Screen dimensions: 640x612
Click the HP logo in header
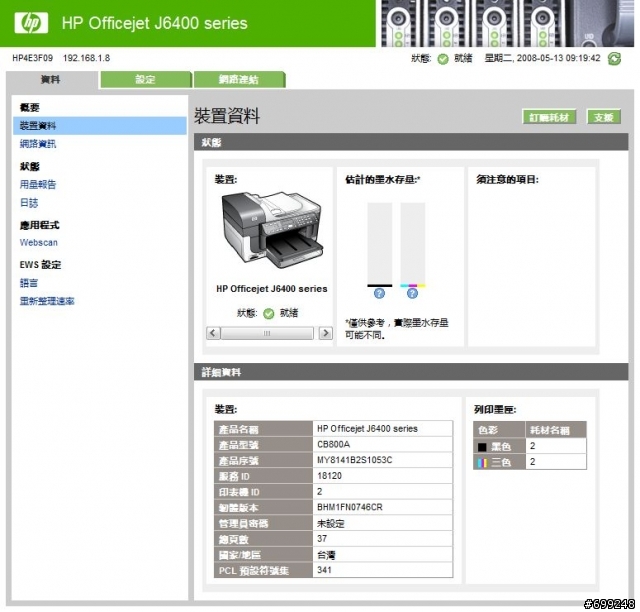(31, 23)
